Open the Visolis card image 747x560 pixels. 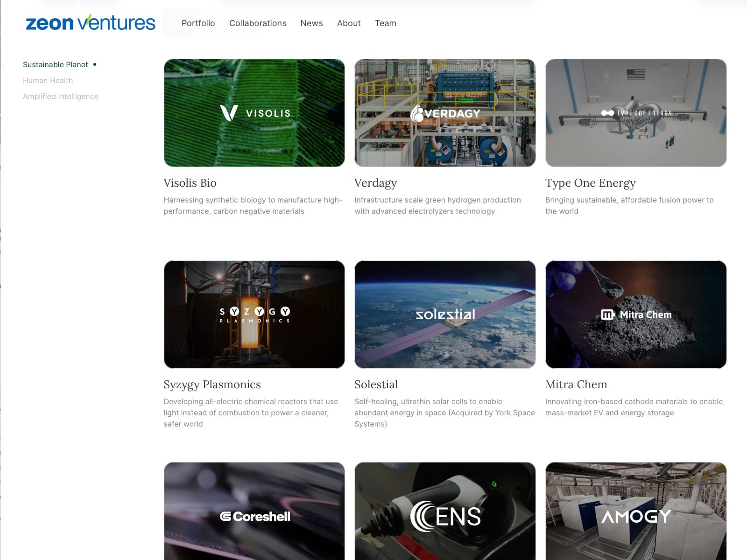[x=254, y=113]
